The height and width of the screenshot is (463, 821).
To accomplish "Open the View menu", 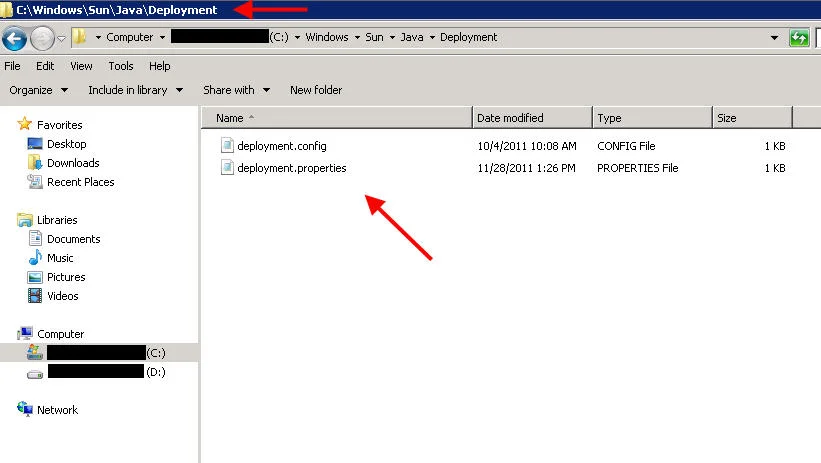I will click(x=81, y=66).
